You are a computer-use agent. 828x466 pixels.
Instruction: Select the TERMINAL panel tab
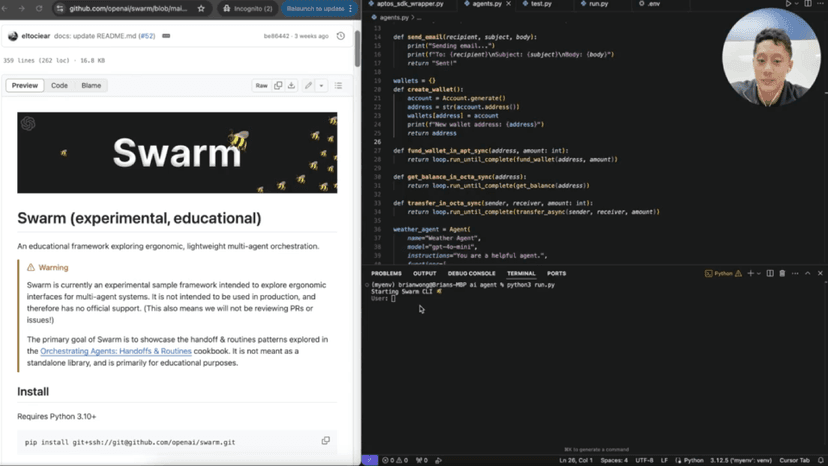point(521,274)
